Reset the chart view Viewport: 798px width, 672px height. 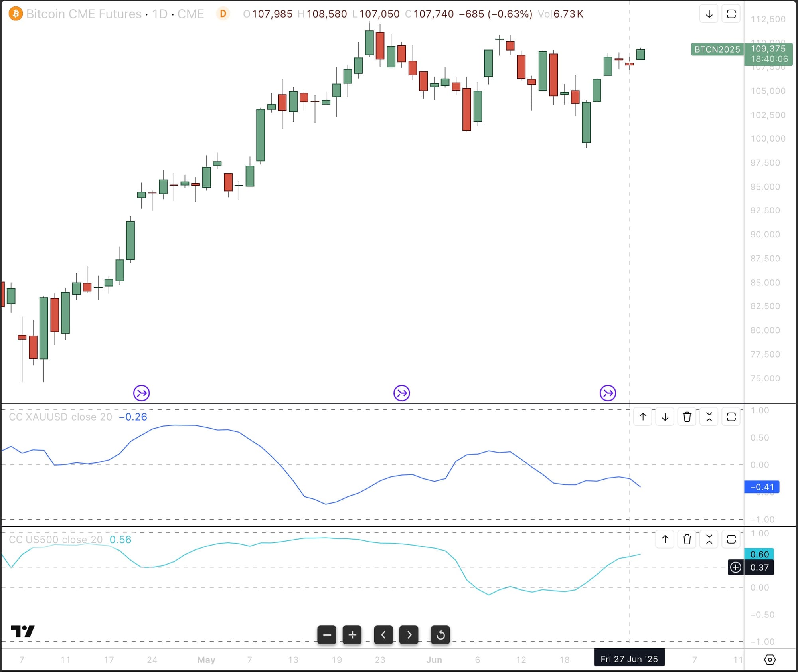click(440, 634)
